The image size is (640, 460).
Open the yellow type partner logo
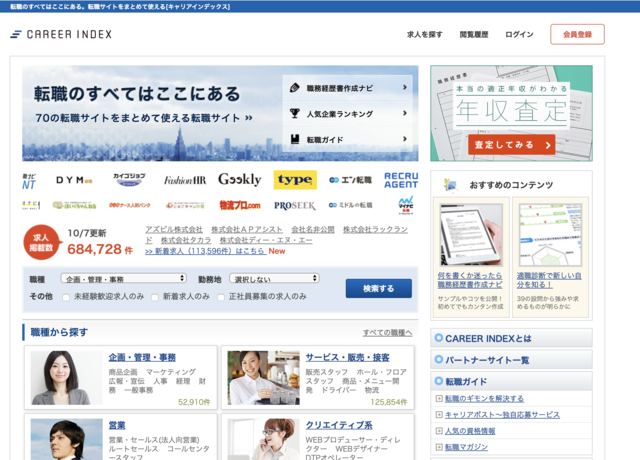click(x=295, y=180)
